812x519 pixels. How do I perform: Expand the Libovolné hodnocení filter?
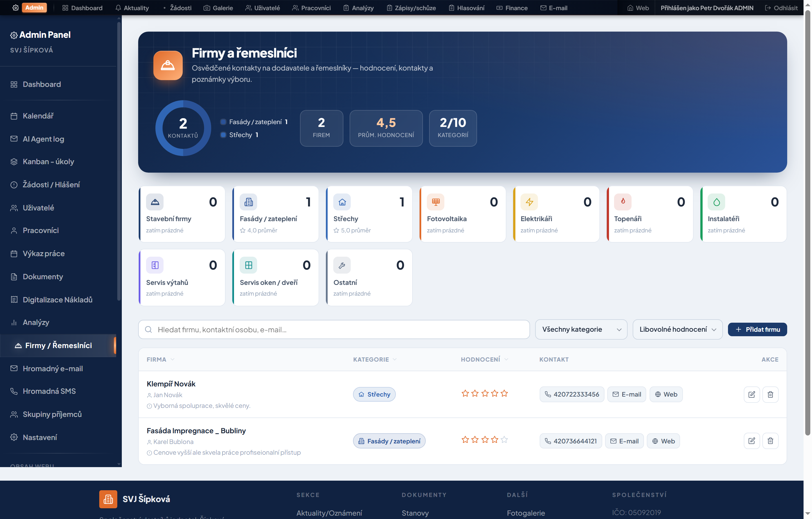pos(677,329)
